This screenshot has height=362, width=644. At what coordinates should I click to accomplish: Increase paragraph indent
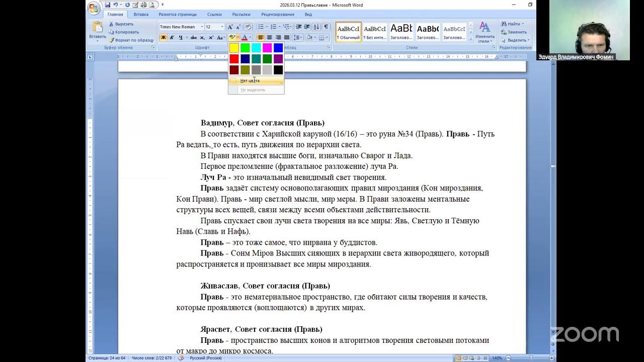pyautogui.click(x=307, y=27)
